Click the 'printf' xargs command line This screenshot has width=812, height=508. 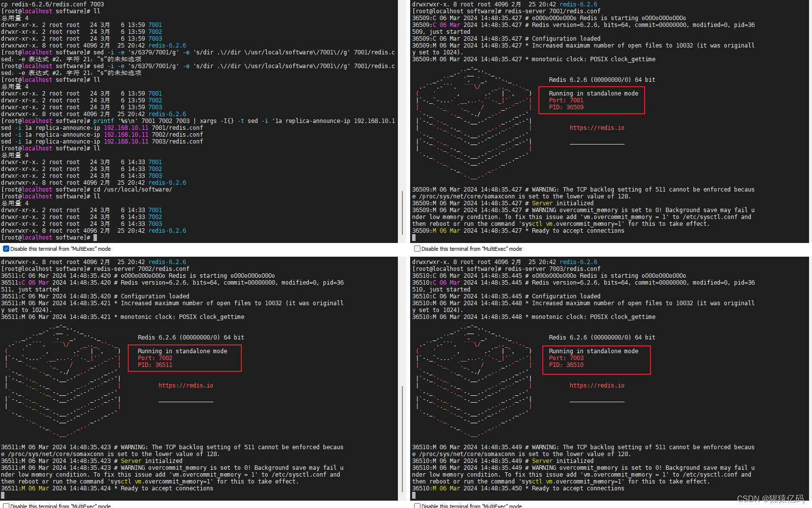(x=244, y=121)
